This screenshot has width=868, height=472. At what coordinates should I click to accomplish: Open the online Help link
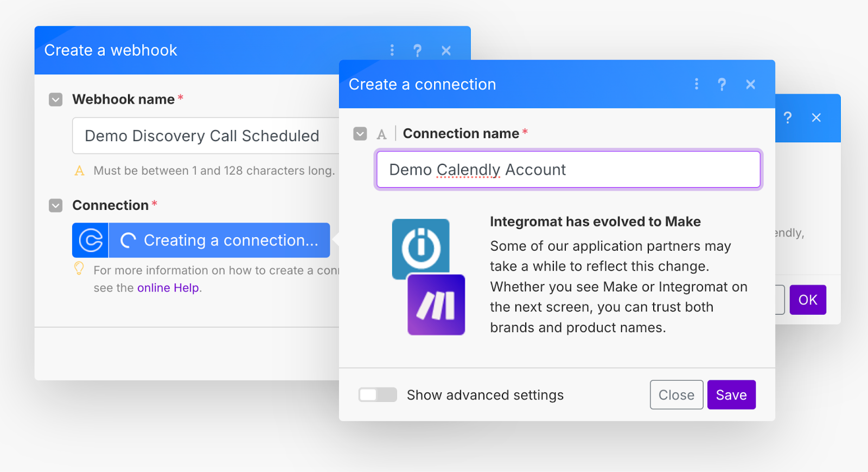pyautogui.click(x=168, y=288)
